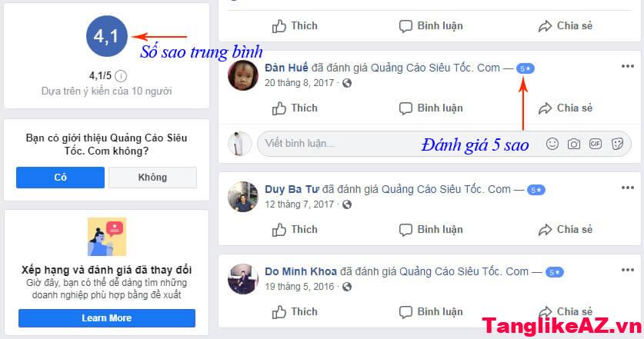This screenshot has height=339, width=644.
Task: Open options menu for Đàn Huế's review
Action: point(628,66)
